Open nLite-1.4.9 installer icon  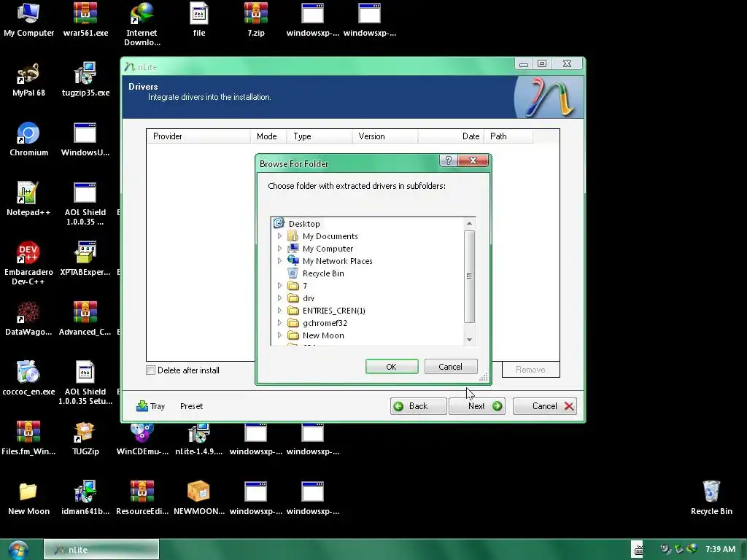199,440
